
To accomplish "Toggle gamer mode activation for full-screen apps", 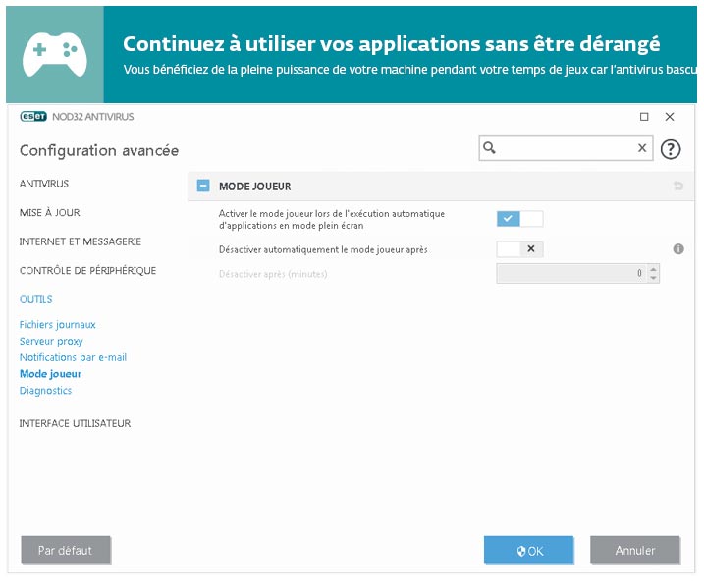I will [x=519, y=219].
